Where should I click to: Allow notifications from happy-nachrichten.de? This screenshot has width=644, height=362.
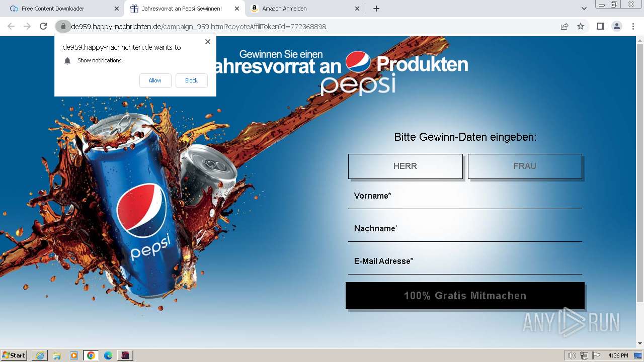point(155,80)
